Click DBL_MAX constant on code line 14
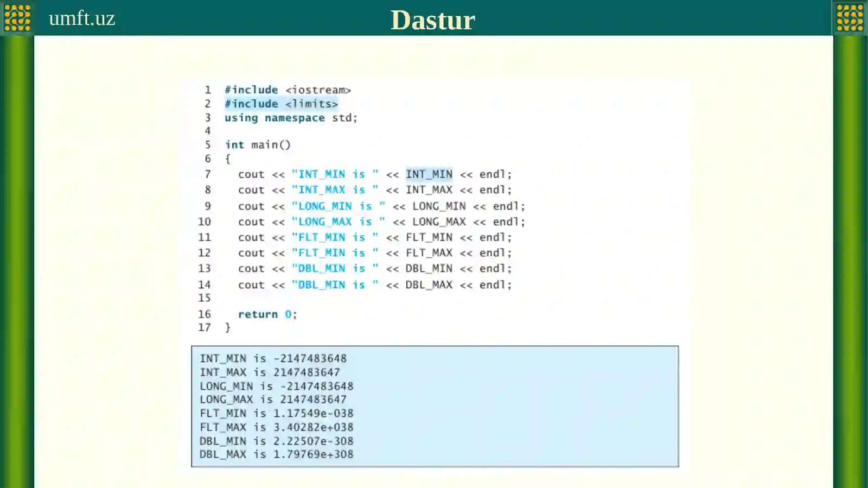Image resolution: width=868 pixels, height=488 pixels. [x=429, y=285]
